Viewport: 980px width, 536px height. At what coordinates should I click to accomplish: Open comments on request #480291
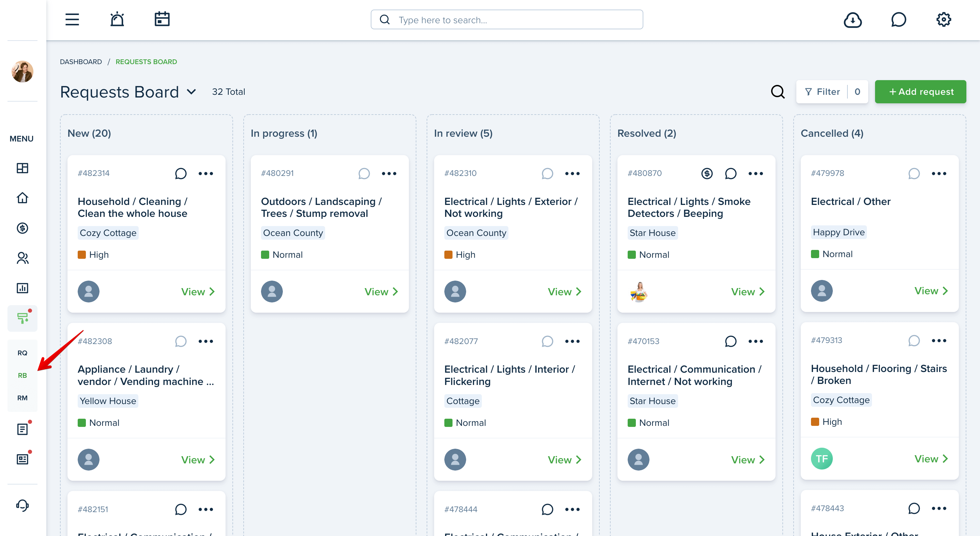pyautogui.click(x=364, y=174)
